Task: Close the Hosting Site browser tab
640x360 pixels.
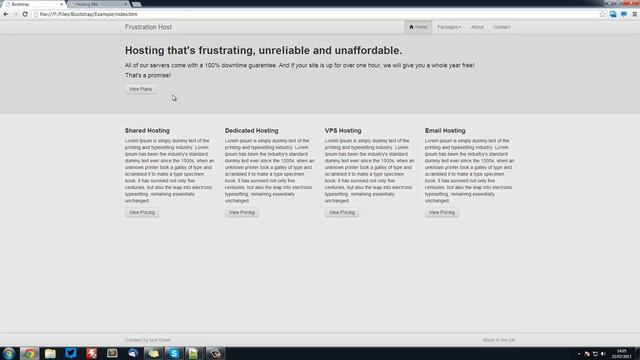Action: click(125, 4)
